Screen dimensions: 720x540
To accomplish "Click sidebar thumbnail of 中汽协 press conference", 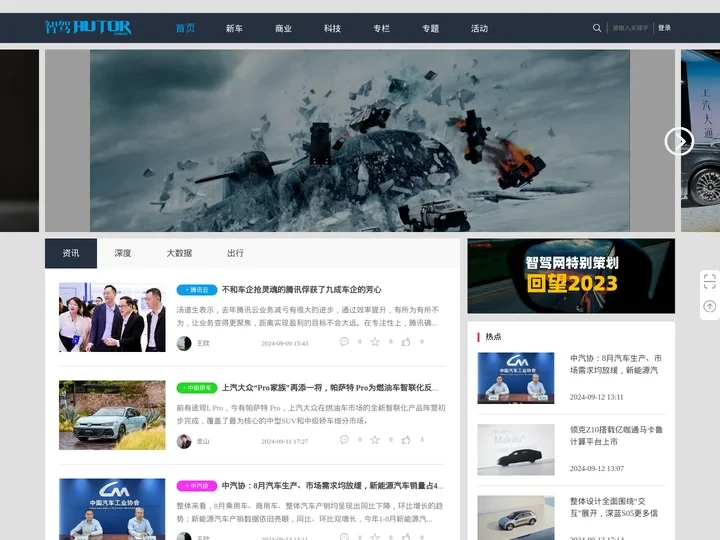I will pyautogui.click(x=516, y=378).
